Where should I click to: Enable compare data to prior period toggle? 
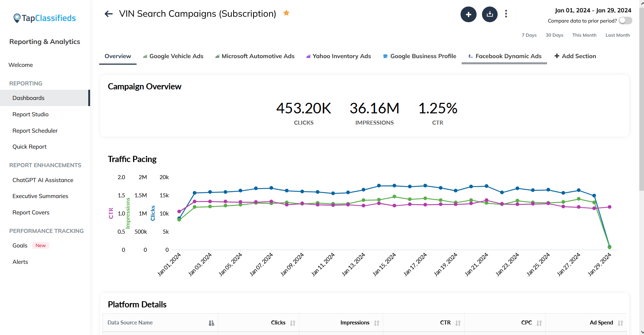tap(625, 21)
